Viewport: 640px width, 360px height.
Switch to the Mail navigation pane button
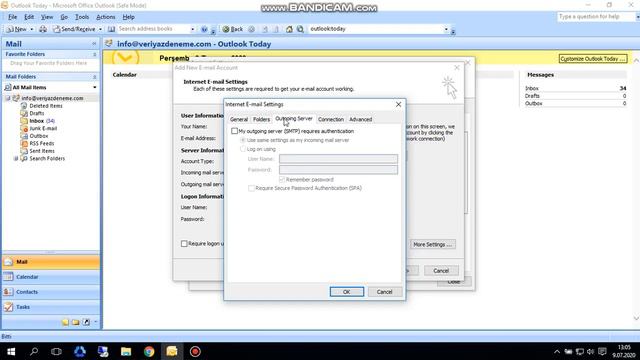click(x=51, y=262)
